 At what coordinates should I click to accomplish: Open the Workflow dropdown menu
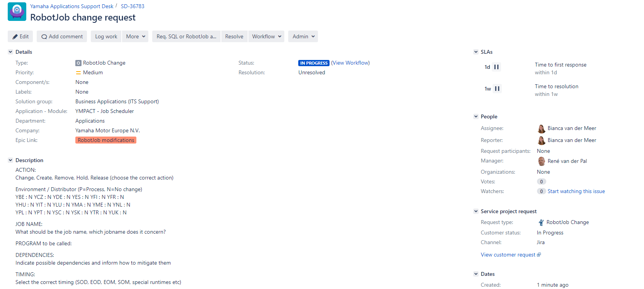[x=267, y=36]
